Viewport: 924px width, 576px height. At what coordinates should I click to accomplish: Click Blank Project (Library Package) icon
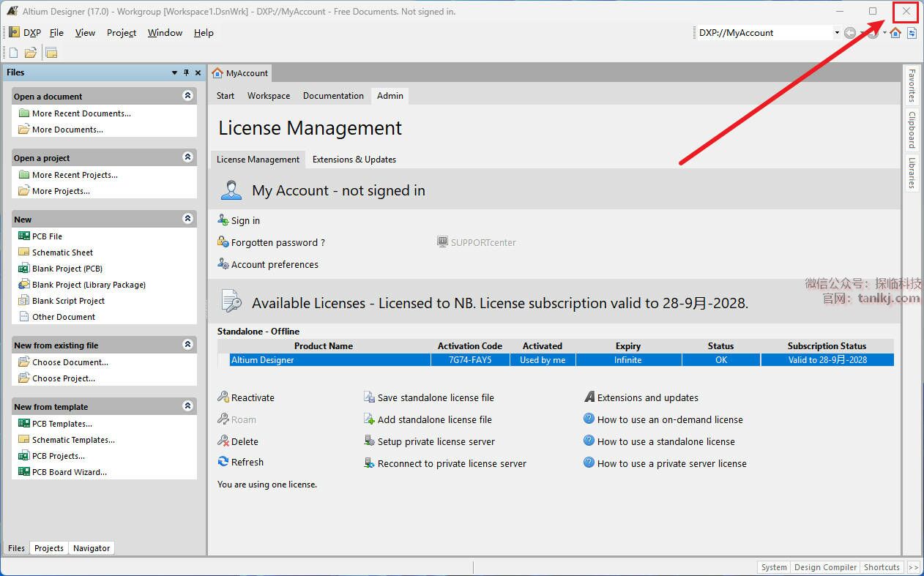click(24, 285)
